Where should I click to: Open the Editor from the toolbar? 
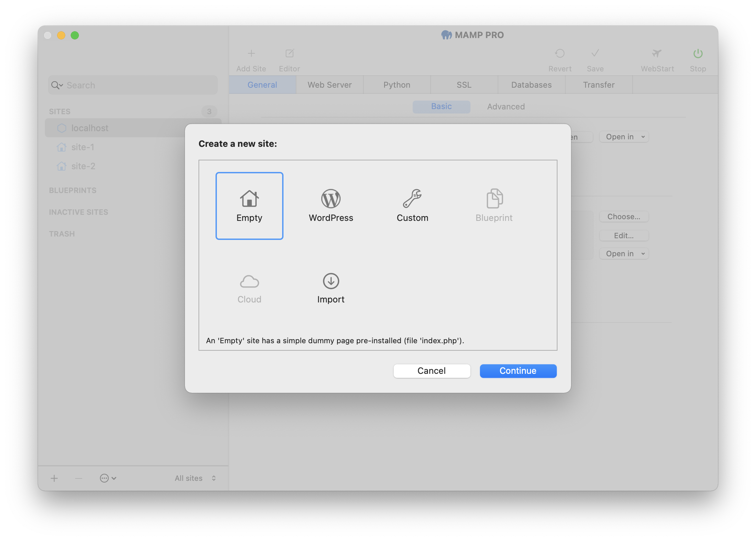[x=289, y=60]
